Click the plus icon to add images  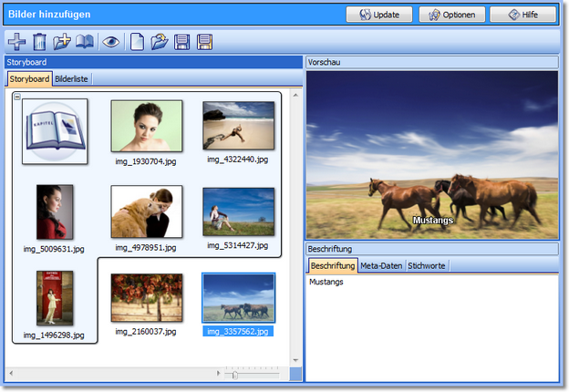point(16,41)
